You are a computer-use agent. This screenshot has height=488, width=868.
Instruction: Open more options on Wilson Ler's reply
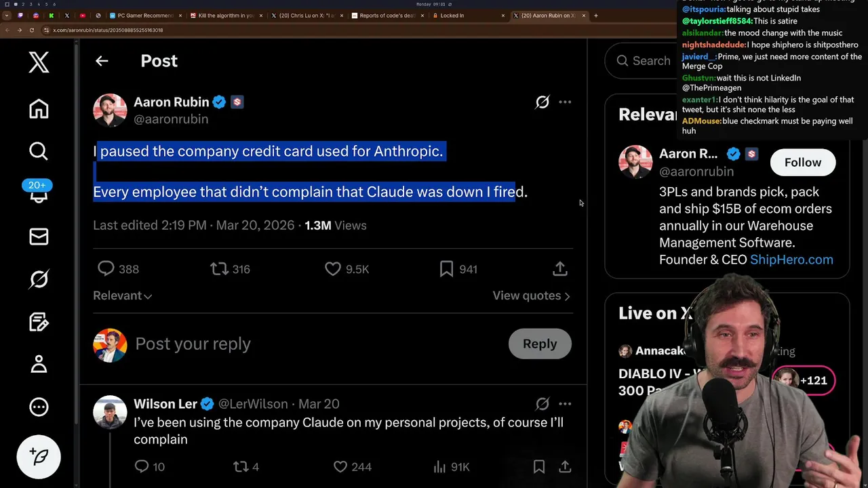point(565,404)
